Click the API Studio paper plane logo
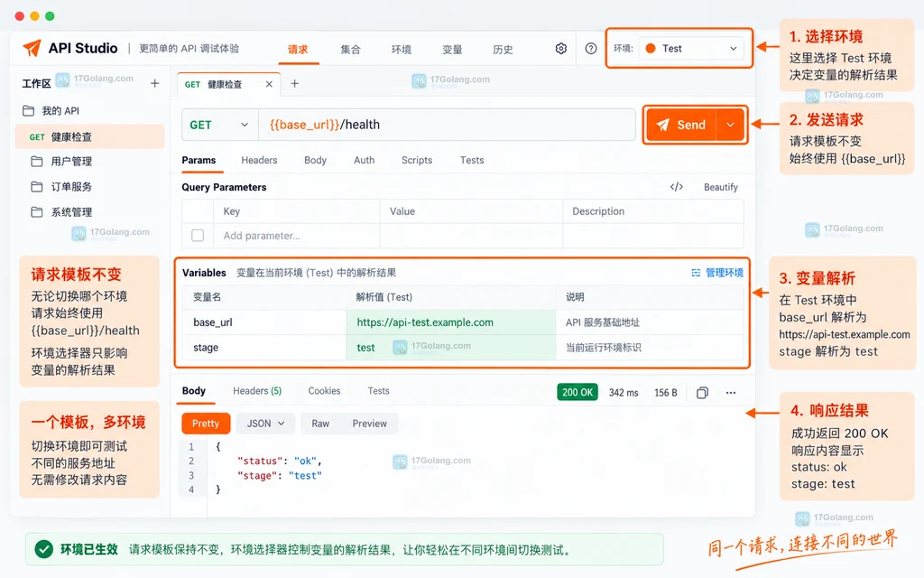This screenshot has width=924, height=578. tap(32, 48)
